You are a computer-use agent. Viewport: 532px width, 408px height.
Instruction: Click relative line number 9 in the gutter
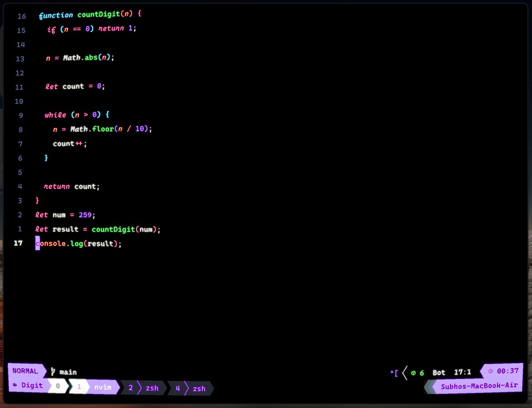21,115
